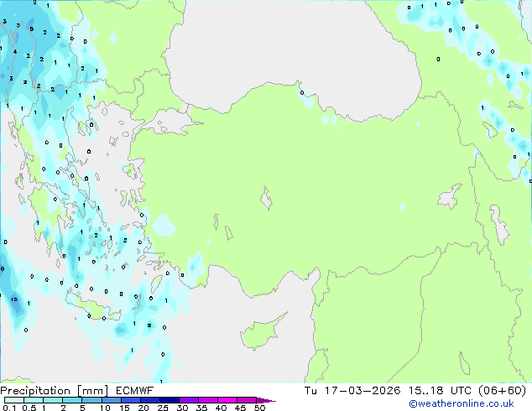Pick the 5–10 mm legend color swatch
The width and height of the screenshot is (532, 411).
(x=91, y=400)
